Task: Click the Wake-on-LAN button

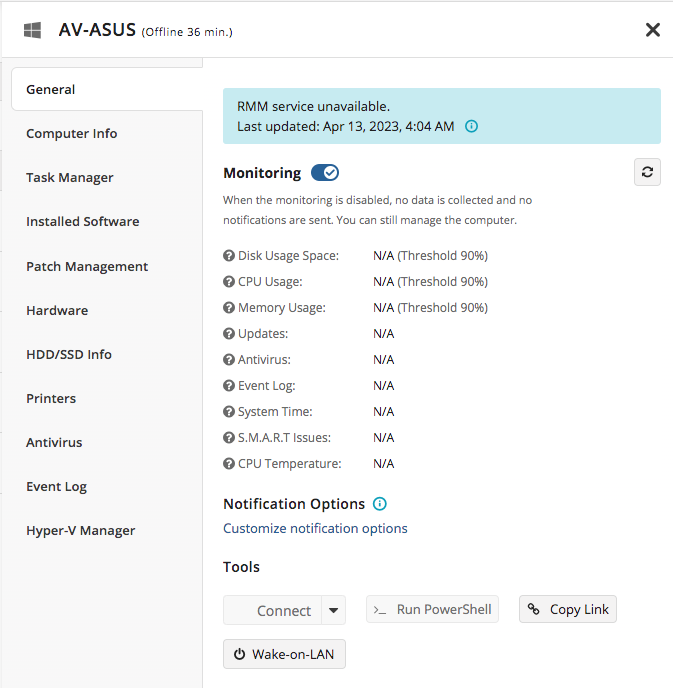Action: point(284,654)
